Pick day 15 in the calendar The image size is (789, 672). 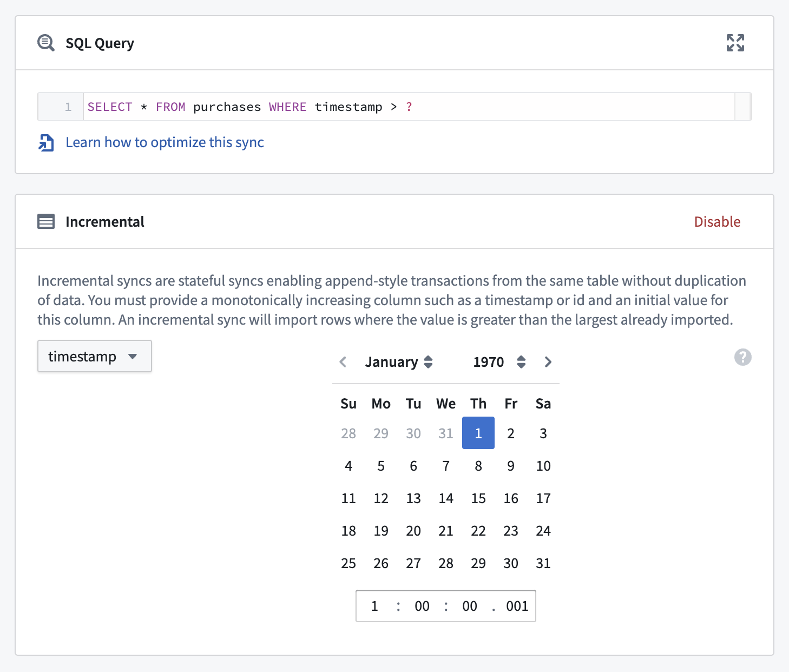tap(478, 498)
